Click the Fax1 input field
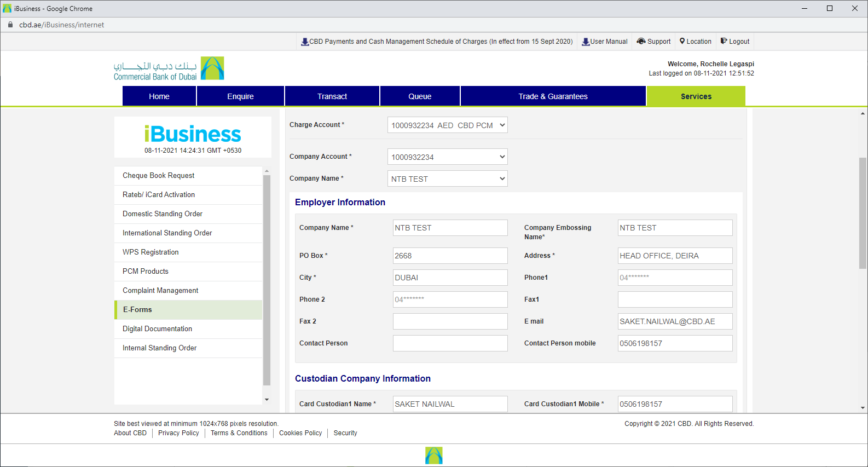The height and width of the screenshot is (467, 868). (x=675, y=299)
